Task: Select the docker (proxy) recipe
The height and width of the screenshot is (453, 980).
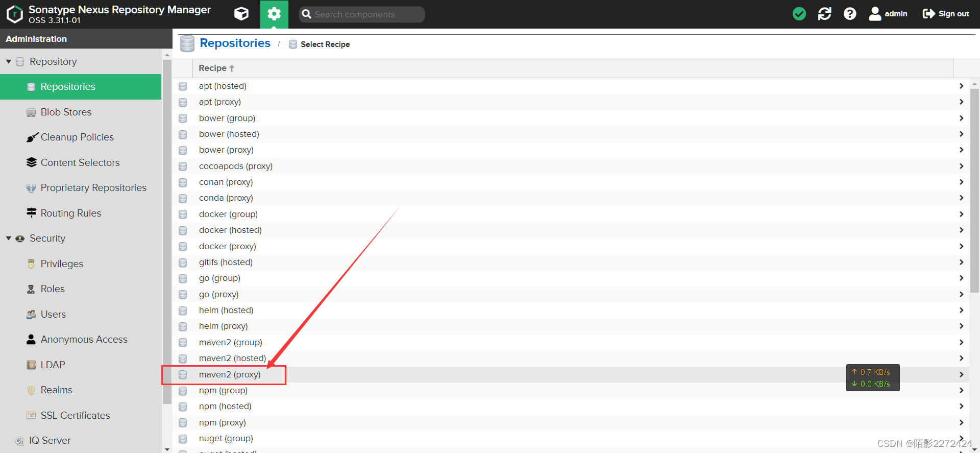Action: point(571,246)
